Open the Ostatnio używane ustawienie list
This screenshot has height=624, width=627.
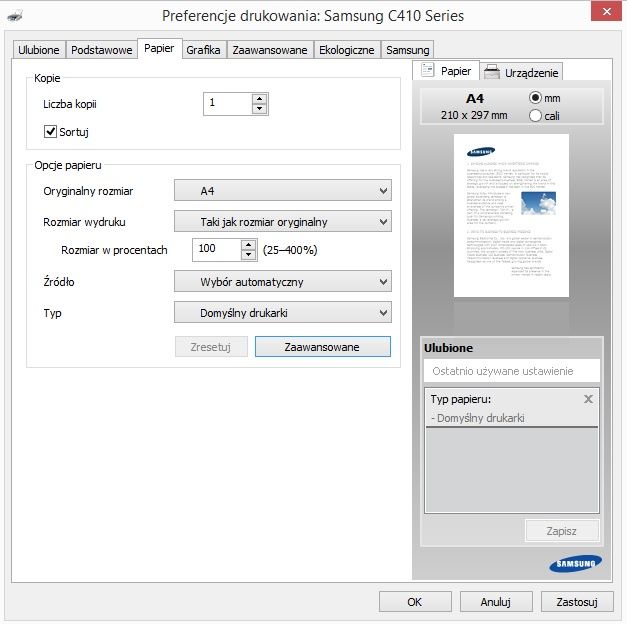click(x=512, y=371)
